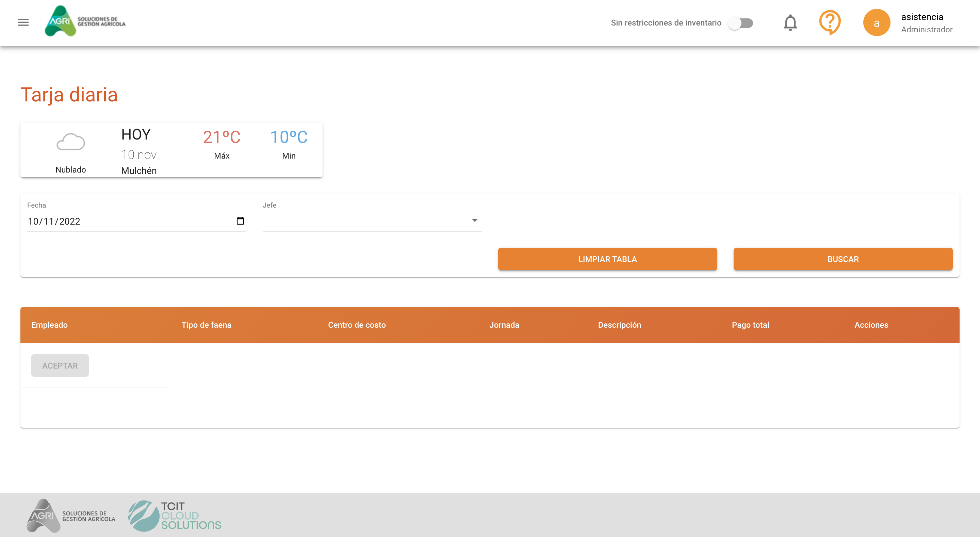980x537 pixels.
Task: Toggle Sin restricciones de inventario switch
Action: point(740,23)
